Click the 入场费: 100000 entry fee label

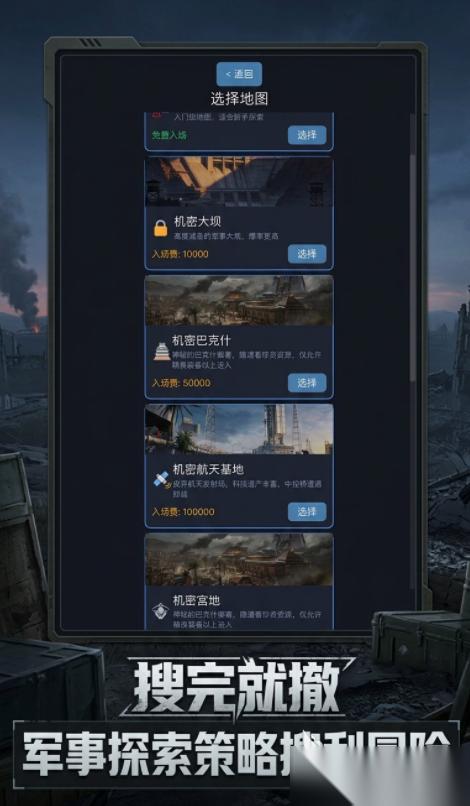[183, 512]
